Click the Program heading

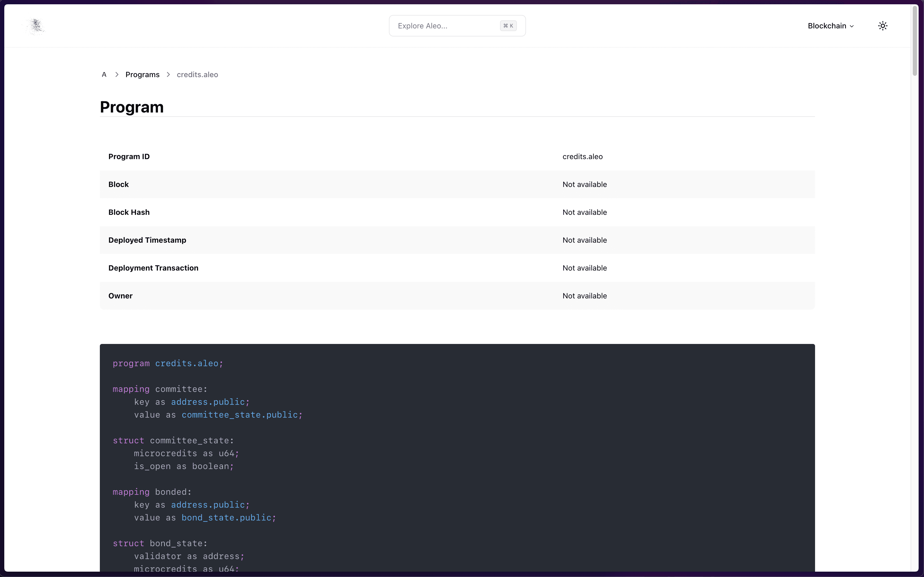pyautogui.click(x=132, y=107)
